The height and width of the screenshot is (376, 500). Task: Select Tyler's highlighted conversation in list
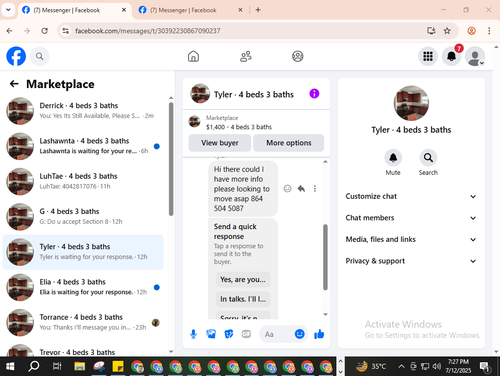click(83, 252)
